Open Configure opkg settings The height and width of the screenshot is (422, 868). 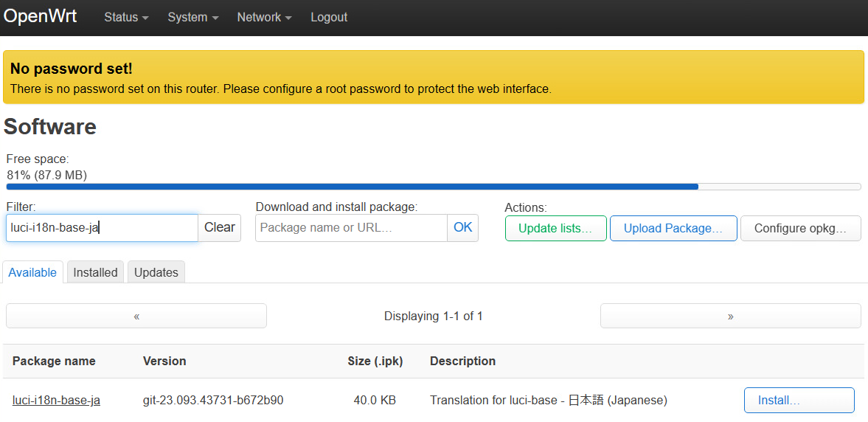click(800, 229)
